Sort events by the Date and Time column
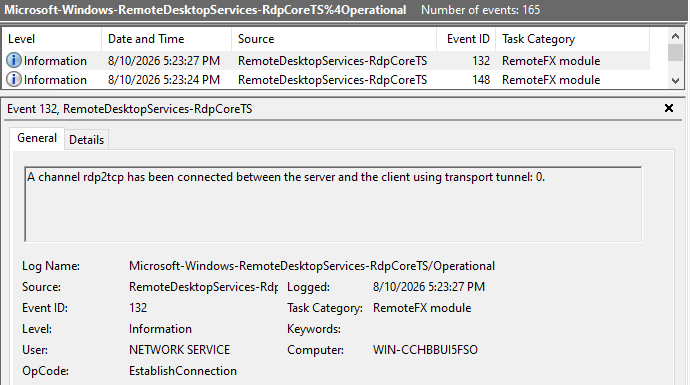This screenshot has height=385, width=690. [166, 39]
